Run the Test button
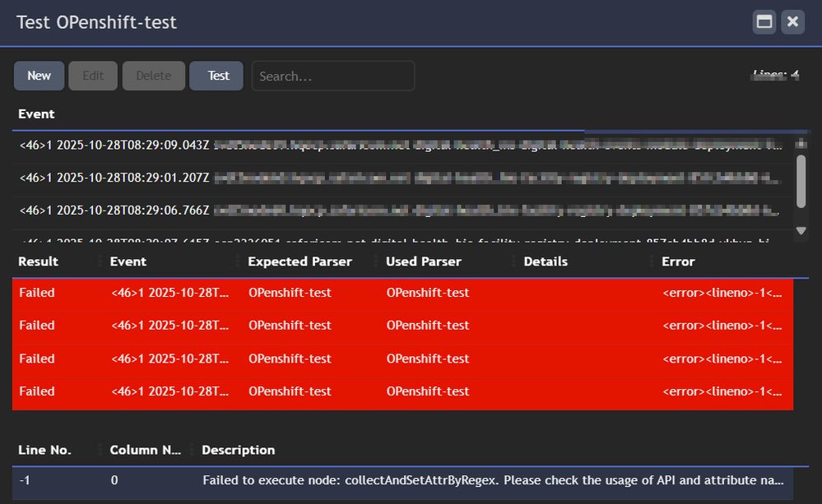Viewport: 822px width, 504px height. click(216, 76)
